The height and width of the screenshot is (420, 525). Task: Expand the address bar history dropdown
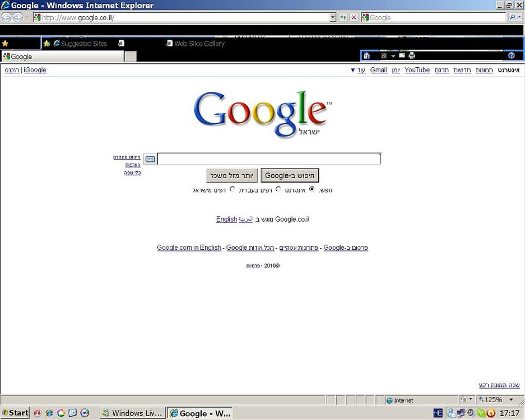(x=332, y=17)
